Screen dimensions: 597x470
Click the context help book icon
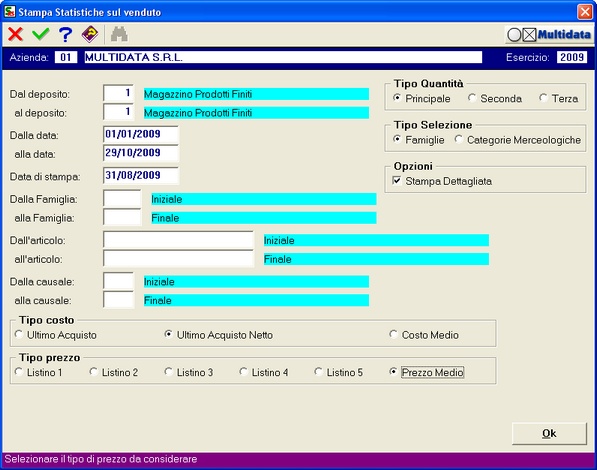point(91,34)
